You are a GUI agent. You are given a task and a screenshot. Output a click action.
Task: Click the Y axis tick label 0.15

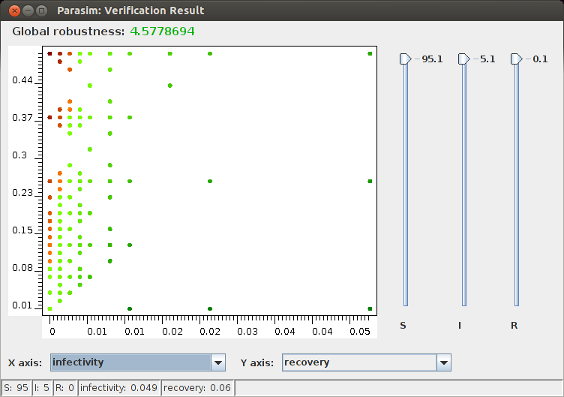tap(22, 230)
